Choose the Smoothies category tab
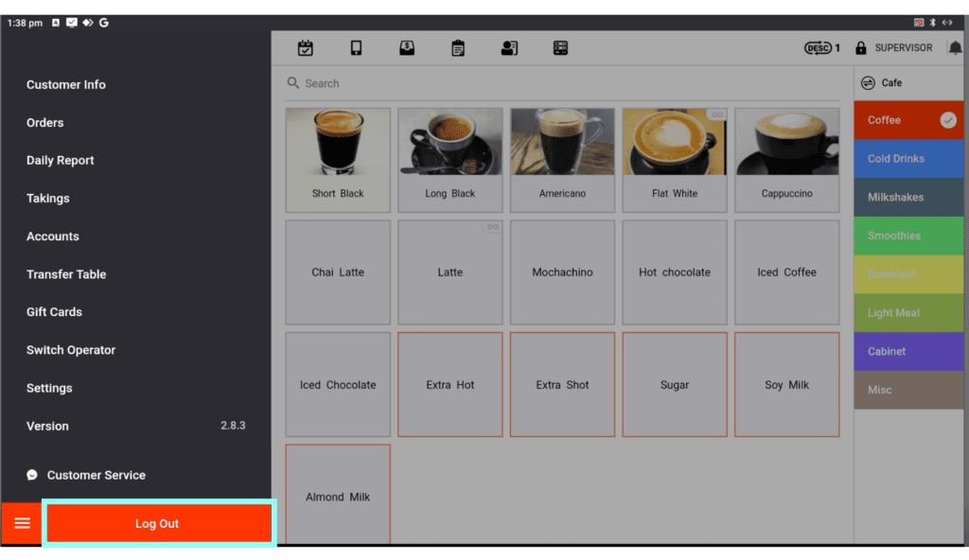This screenshot has height=560, width=969. coord(908,236)
